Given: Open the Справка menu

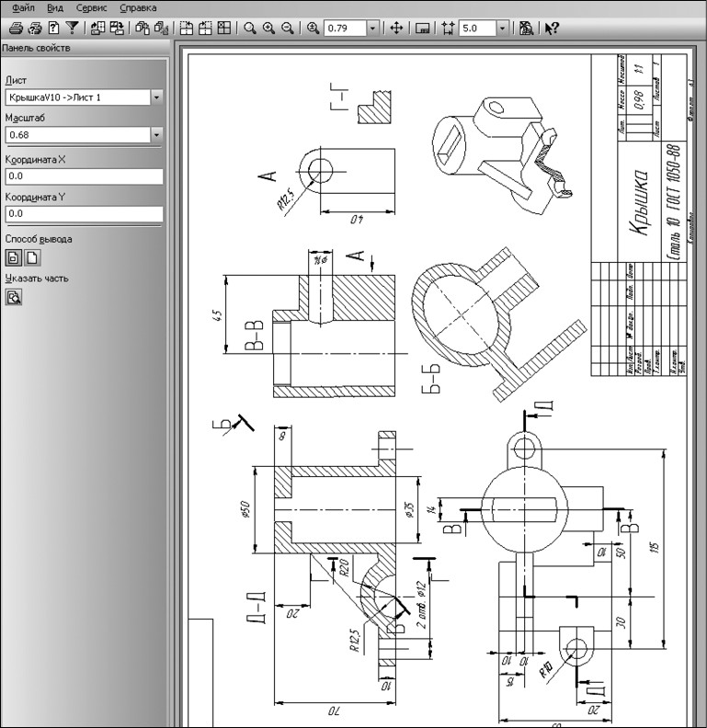Looking at the screenshot, I should (138, 7).
